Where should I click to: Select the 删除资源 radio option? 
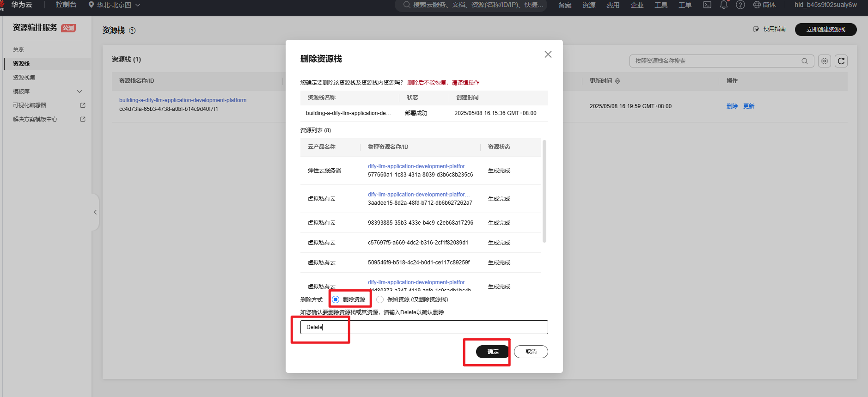(336, 299)
